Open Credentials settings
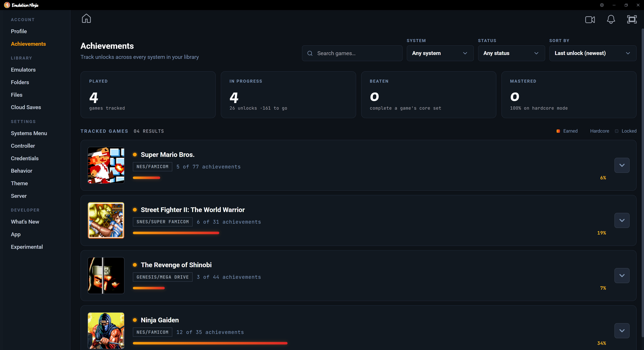644x350 pixels. point(24,158)
